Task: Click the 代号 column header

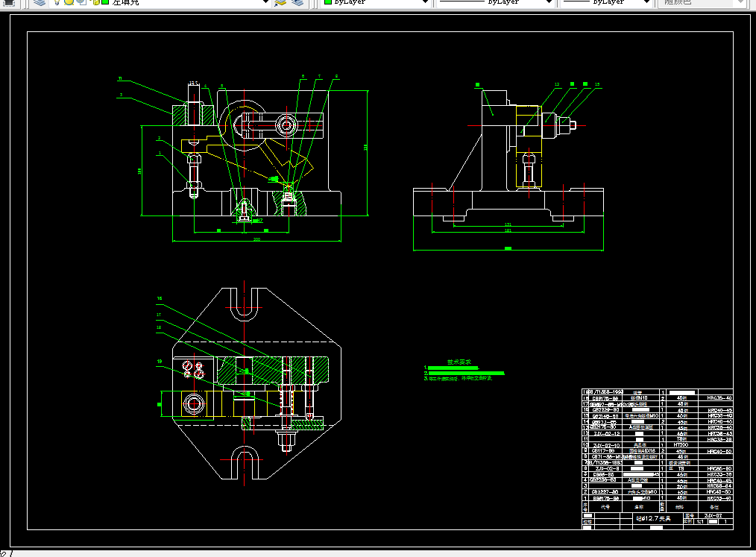Action: click(605, 507)
